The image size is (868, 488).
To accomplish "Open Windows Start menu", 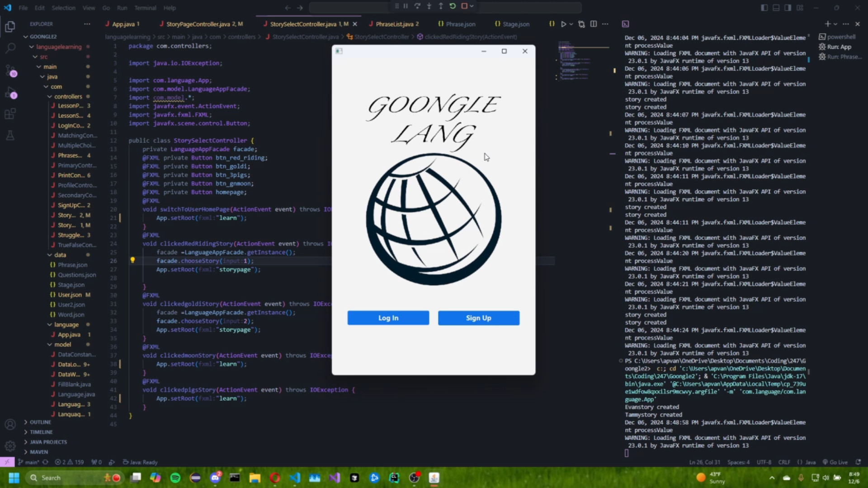I will pos(14,478).
